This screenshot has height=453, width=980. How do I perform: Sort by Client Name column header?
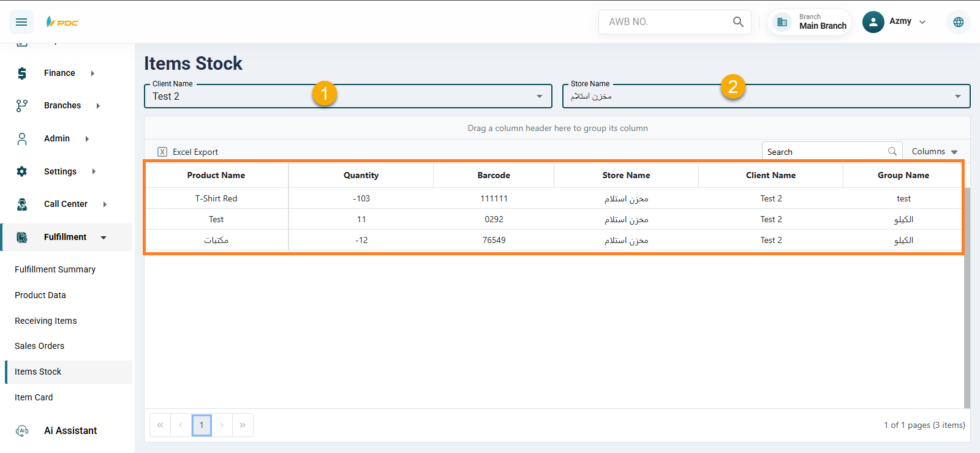[771, 175]
